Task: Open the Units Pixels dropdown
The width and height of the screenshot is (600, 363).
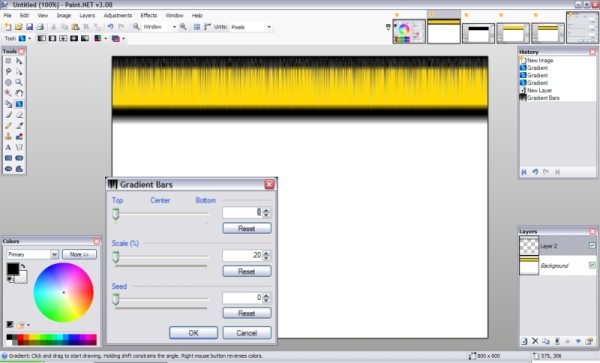Action: click(x=251, y=27)
